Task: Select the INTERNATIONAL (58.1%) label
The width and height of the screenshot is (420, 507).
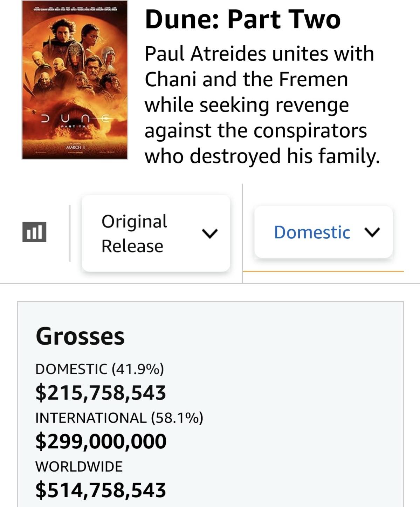Action: (119, 418)
